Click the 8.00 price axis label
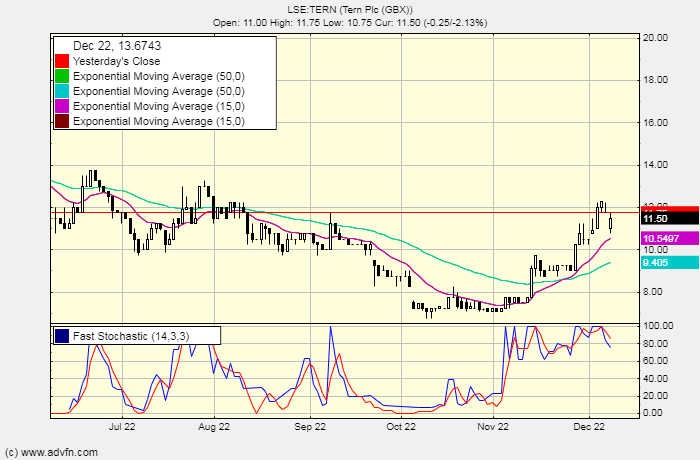Image resolution: width=700 pixels, height=460 pixels. coord(653,292)
